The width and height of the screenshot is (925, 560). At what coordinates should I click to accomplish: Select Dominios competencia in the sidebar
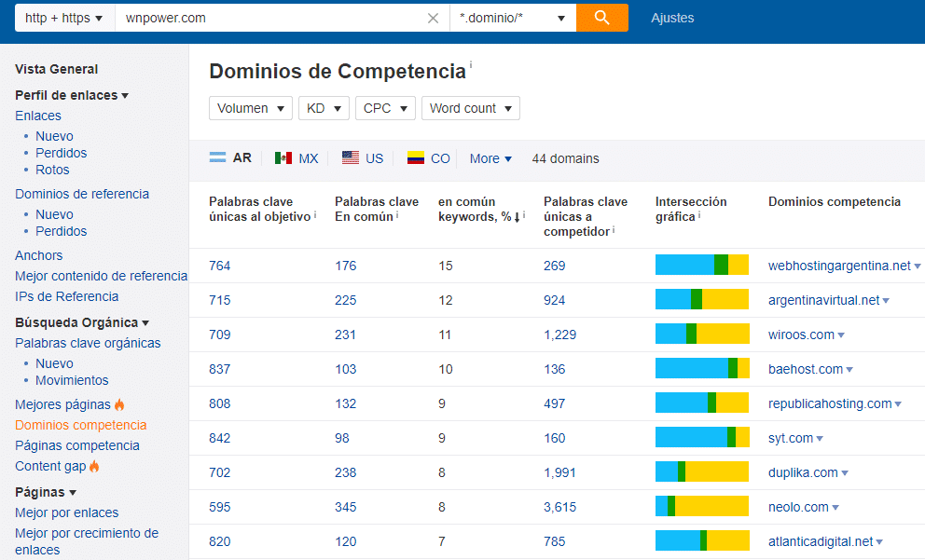pos(81,425)
